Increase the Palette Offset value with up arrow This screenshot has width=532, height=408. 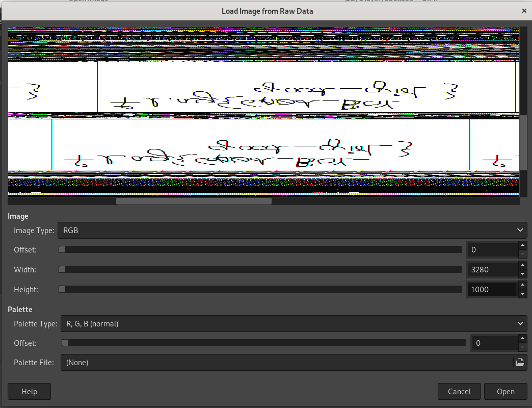522,339
